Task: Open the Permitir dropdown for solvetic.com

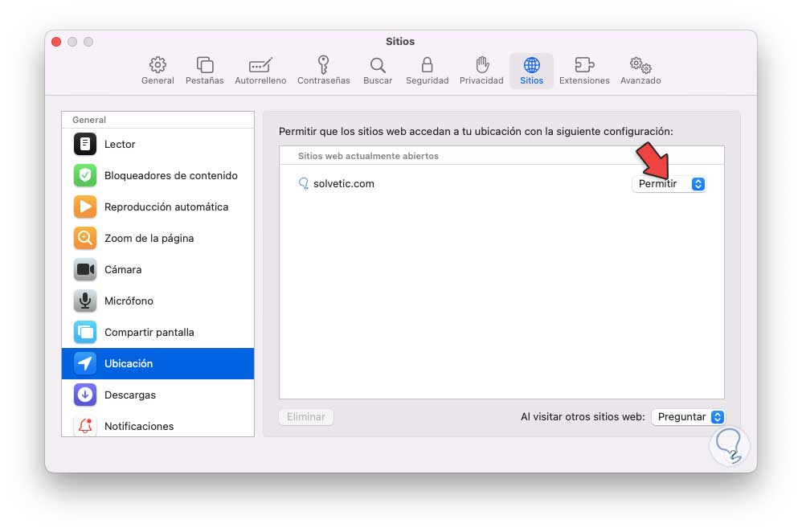Action: pos(669,184)
